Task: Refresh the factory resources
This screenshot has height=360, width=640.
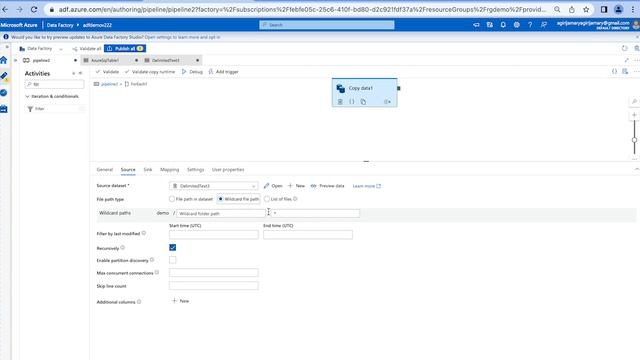Action: tap(624, 48)
